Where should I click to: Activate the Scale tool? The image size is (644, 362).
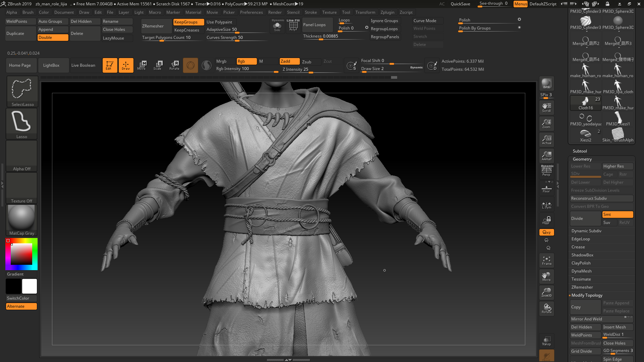point(158,65)
